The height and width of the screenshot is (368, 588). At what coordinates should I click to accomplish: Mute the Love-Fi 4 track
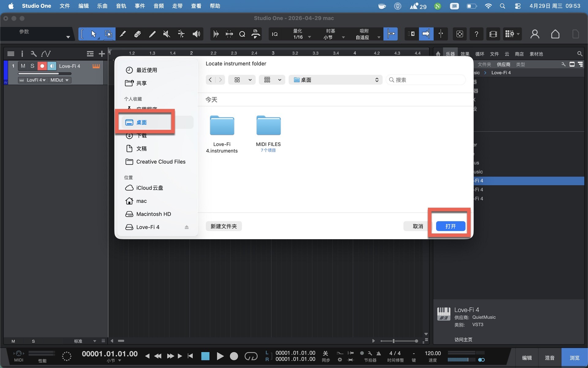tap(23, 66)
